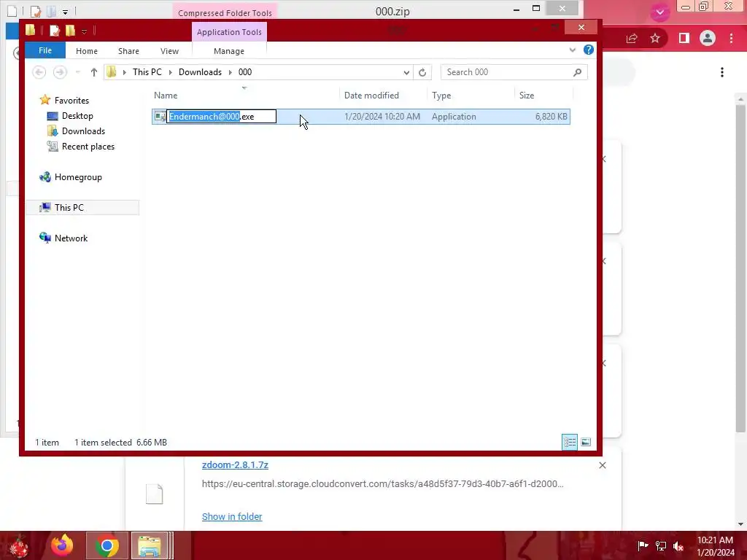Select the View ribbon tab
Screen dimensions: 747x560
[x=169, y=51]
